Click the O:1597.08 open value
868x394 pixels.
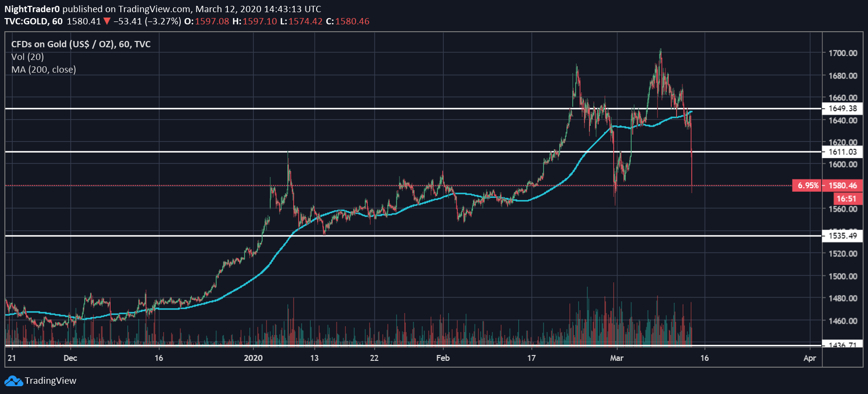pyautogui.click(x=207, y=21)
